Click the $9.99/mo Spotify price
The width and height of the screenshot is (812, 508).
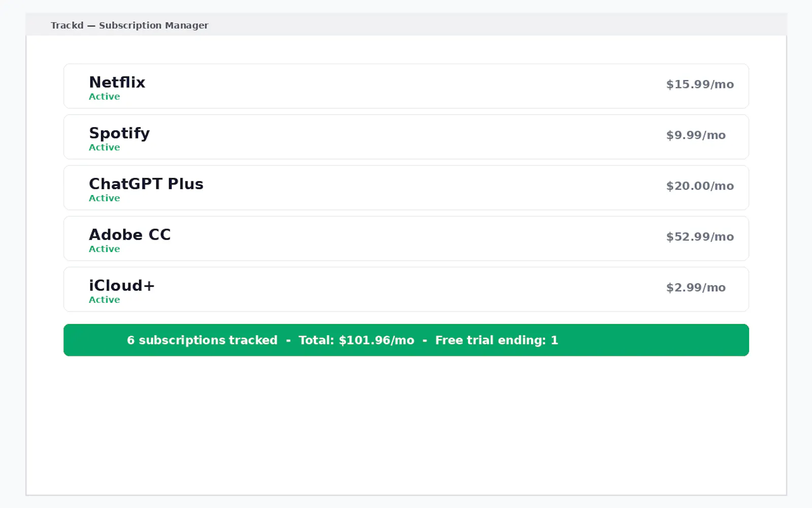coord(696,135)
